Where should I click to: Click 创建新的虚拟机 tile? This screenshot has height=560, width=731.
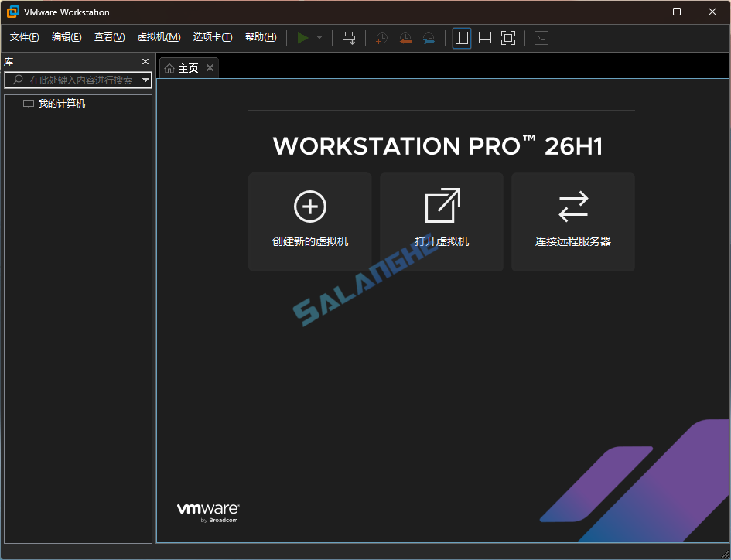(x=310, y=222)
